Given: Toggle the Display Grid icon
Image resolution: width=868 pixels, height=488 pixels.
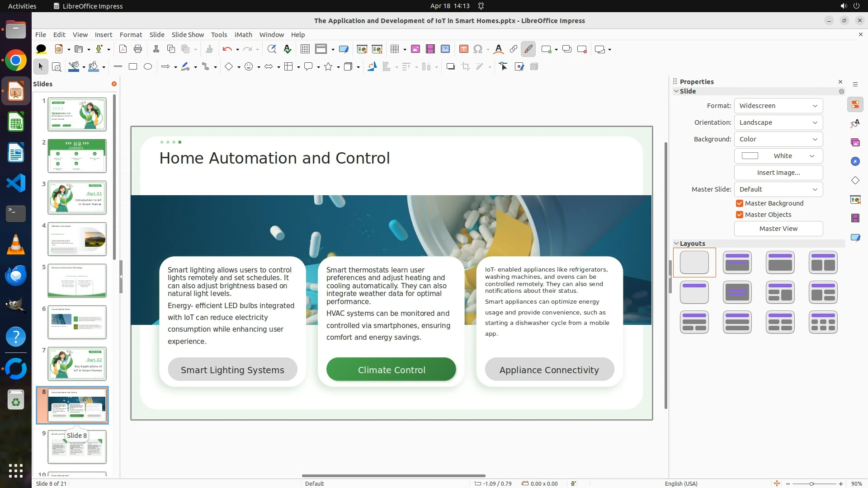Looking at the screenshot, I should coord(305,49).
